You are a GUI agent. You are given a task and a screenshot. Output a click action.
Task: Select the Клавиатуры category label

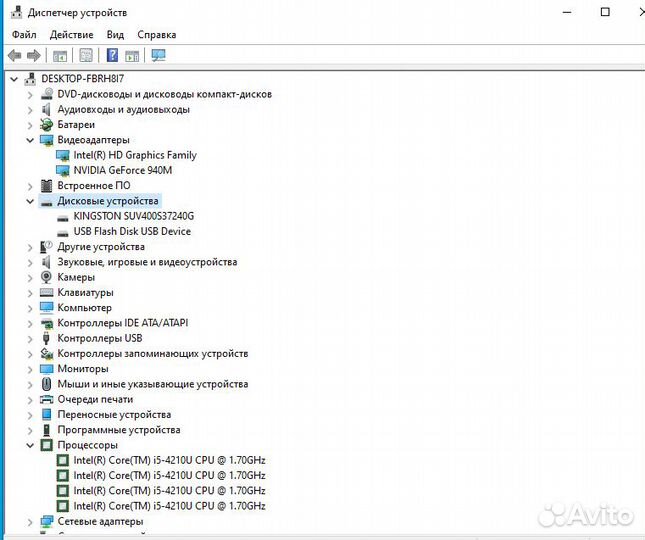[85, 292]
